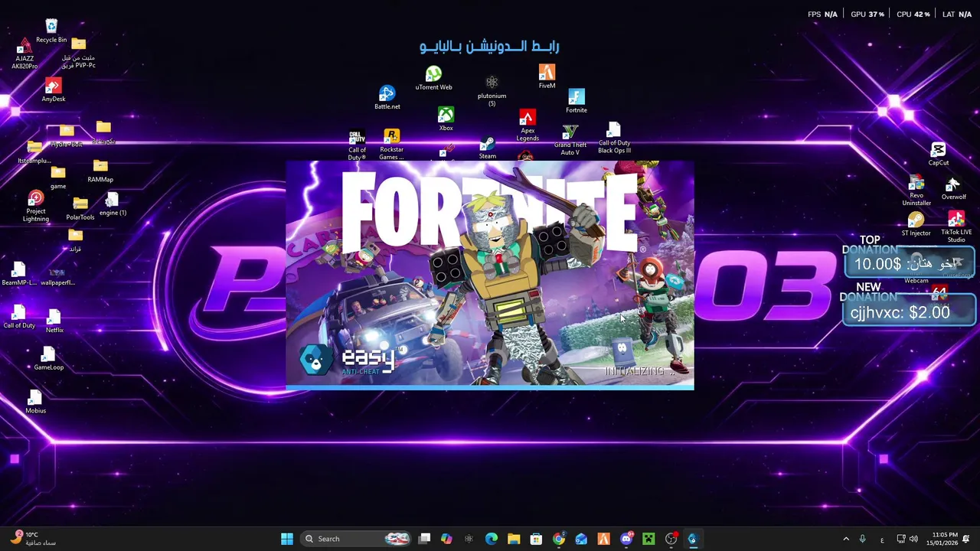980x551 pixels.
Task: Click the microphone tray icon
Action: 862,539
